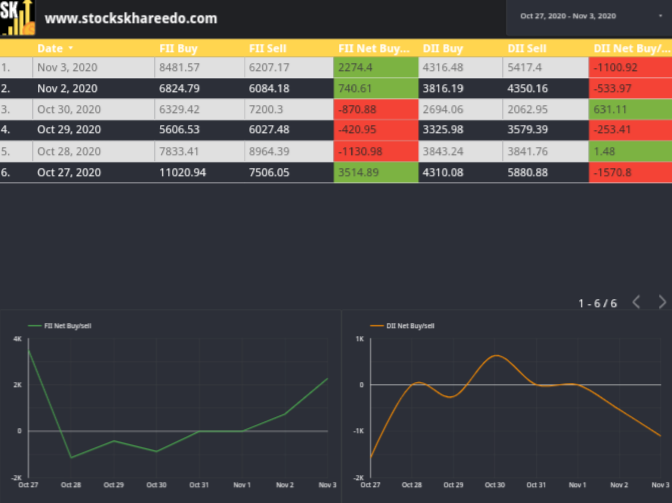Click the FII chart point at Nov 3

tap(327, 379)
